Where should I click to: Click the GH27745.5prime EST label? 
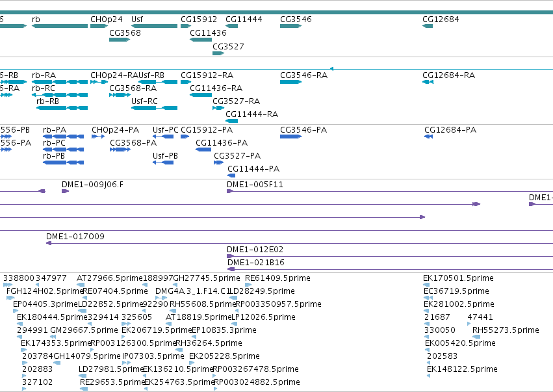coord(206,278)
